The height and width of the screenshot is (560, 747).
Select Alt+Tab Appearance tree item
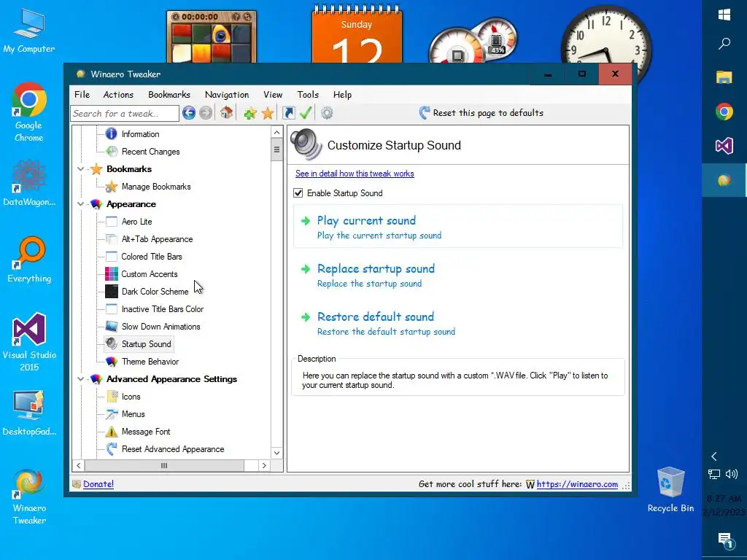[x=157, y=239]
